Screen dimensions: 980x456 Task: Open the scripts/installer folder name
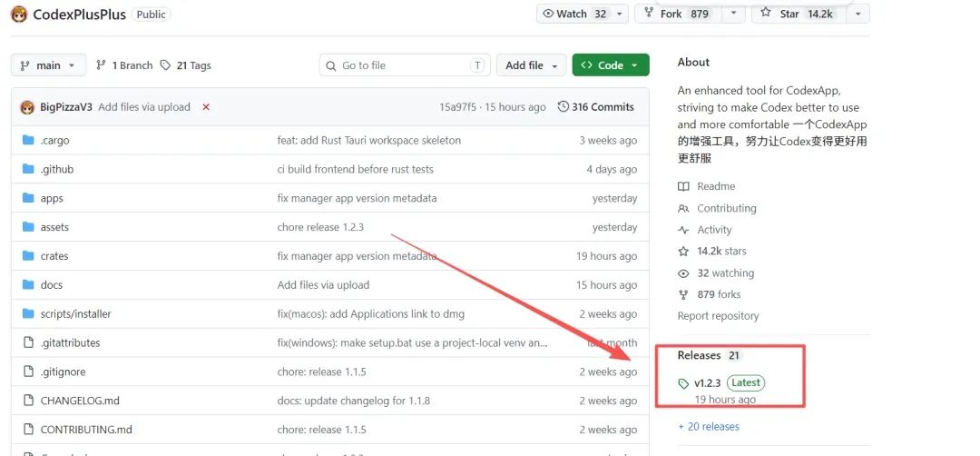tap(75, 313)
